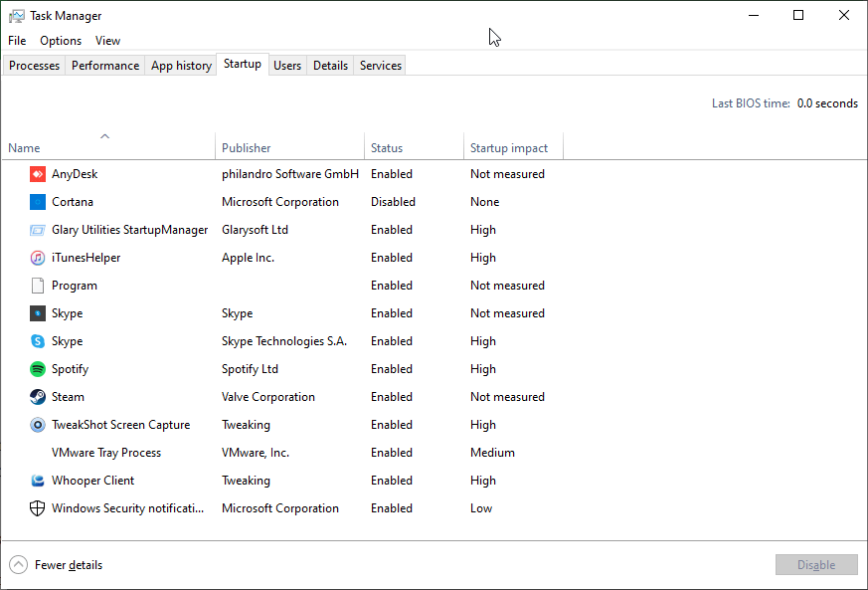Switch to the Services tab
Screen dimensions: 868x590
[x=380, y=66]
